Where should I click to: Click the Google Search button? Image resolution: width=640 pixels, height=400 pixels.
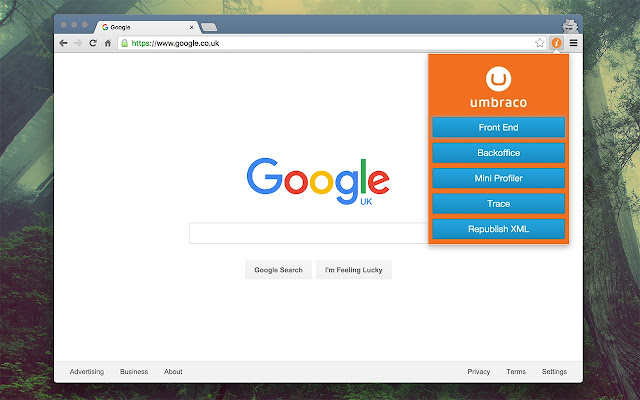(278, 270)
